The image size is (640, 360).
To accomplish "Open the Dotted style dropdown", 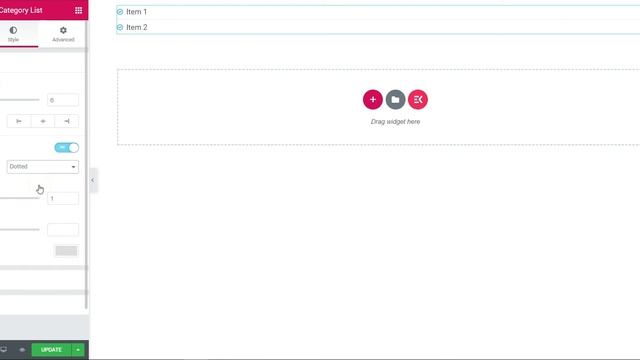I will click(x=43, y=167).
